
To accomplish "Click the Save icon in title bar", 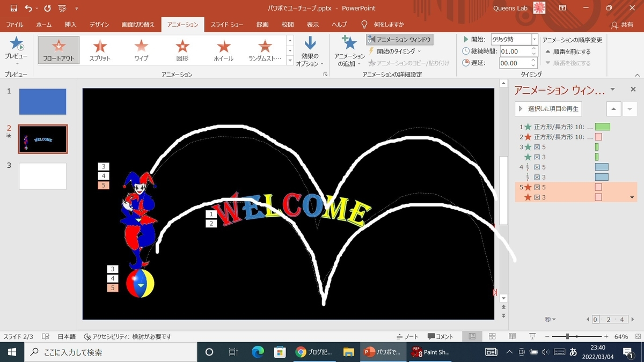I will (14, 8).
